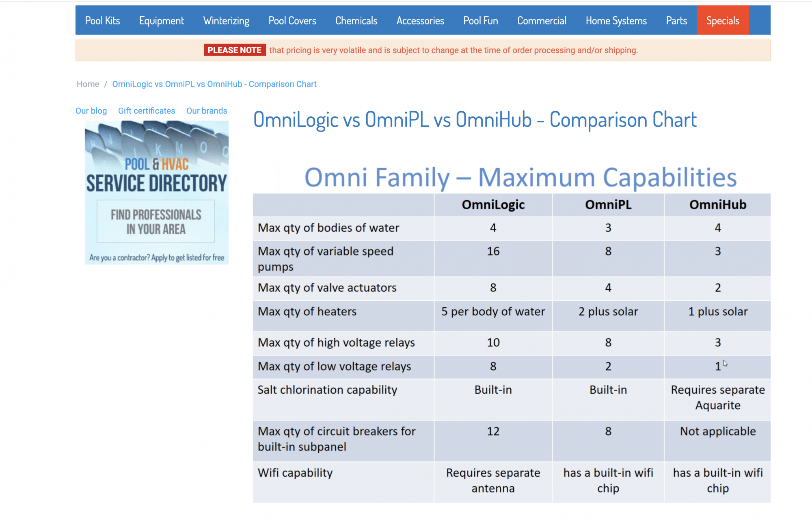This screenshot has width=812, height=527.
Task: Click the Omni Family Maximum Capabilities title
Action: pos(520,178)
